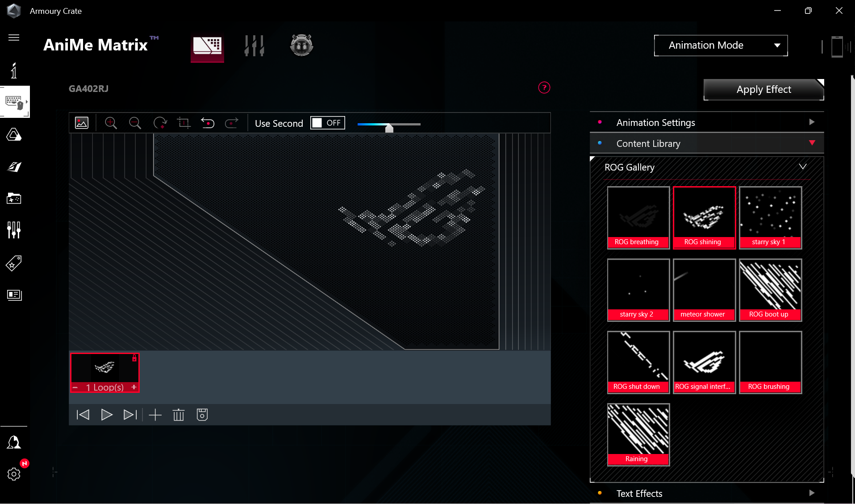
Task: Select the ROG boot up thumbnail
Action: 770,290
